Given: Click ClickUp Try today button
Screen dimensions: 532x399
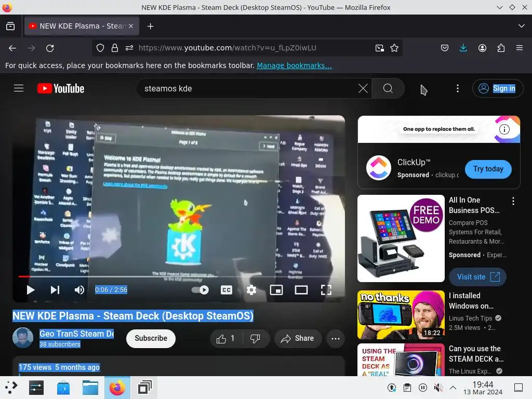Looking at the screenshot, I should (488, 169).
